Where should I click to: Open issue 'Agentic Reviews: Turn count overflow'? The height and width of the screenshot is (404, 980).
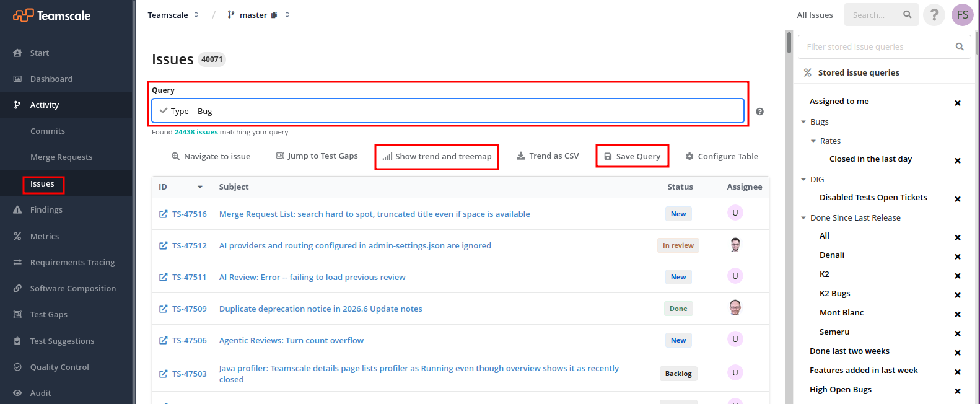291,340
